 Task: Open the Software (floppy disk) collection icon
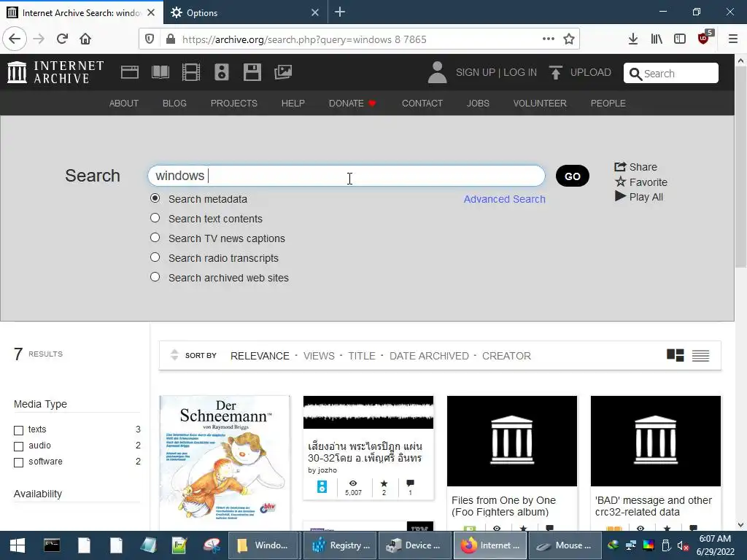(252, 72)
